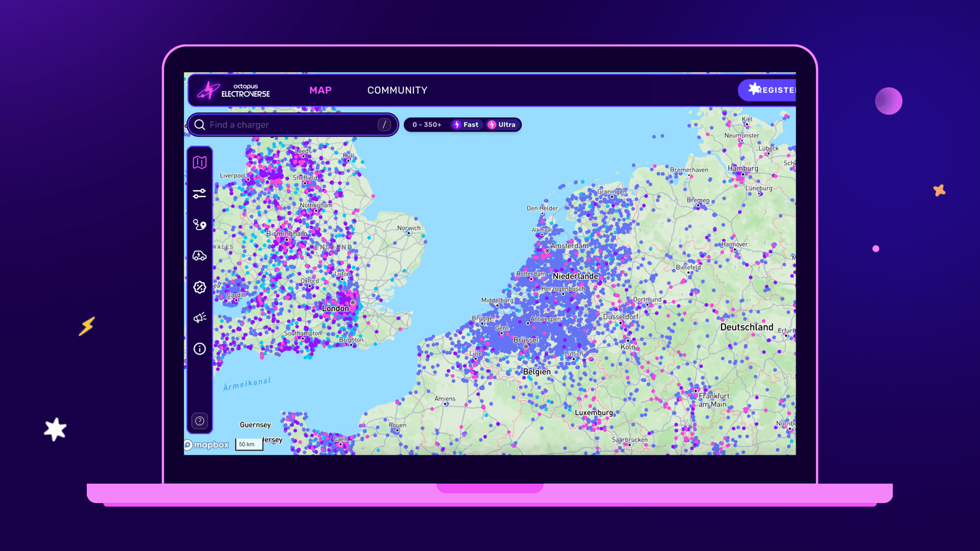Open the info icon in the sidebar
This screenshot has width=980, height=551.
[x=200, y=349]
